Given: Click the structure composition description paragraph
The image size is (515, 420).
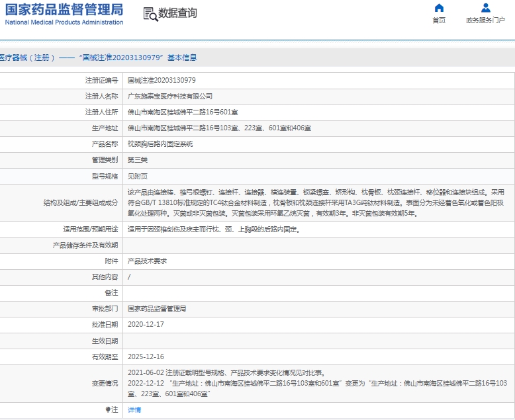Looking at the screenshot, I should pos(316,203).
